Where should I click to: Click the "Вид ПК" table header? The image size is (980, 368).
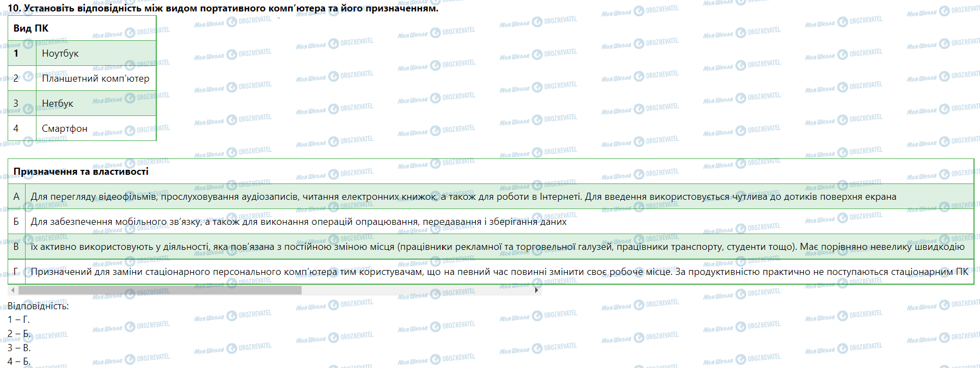(31, 28)
